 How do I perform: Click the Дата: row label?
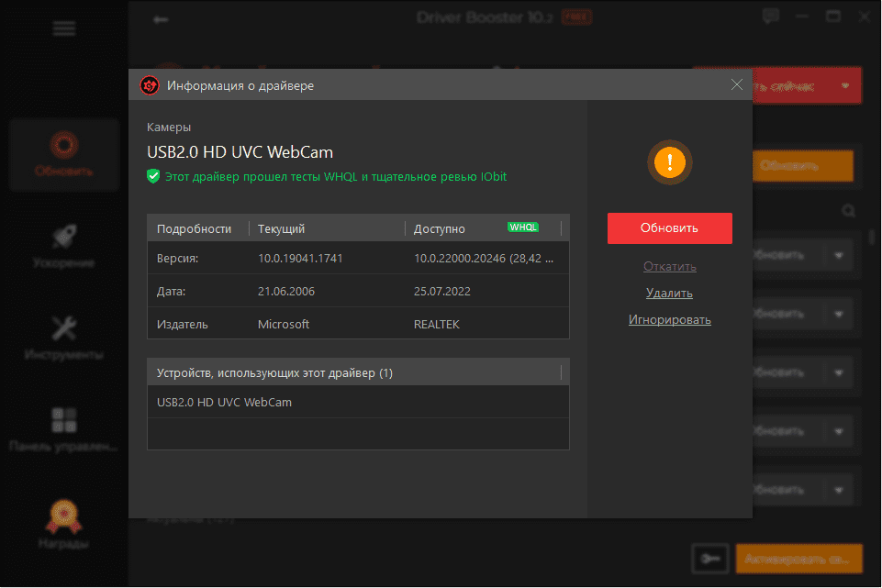[x=171, y=291]
